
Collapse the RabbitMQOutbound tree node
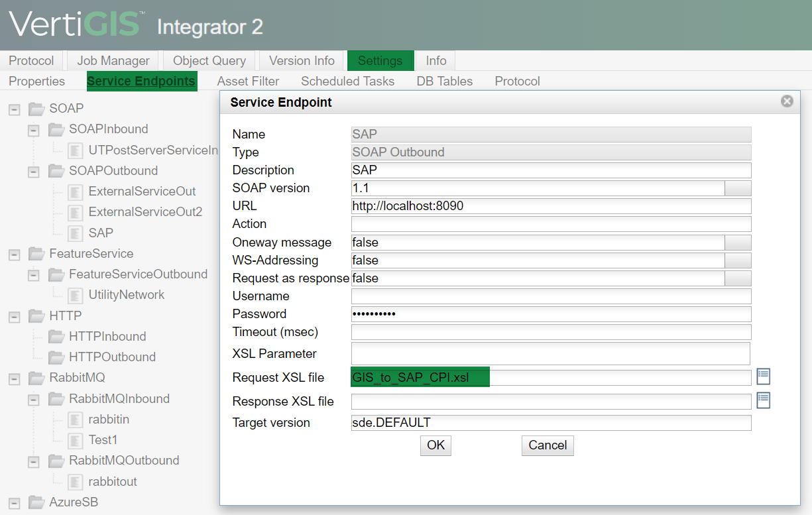[x=34, y=461]
